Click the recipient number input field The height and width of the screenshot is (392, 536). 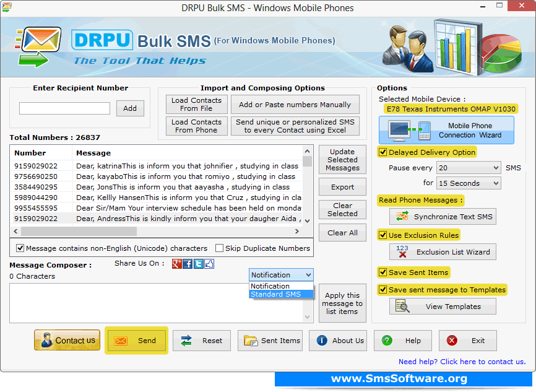coord(64,108)
